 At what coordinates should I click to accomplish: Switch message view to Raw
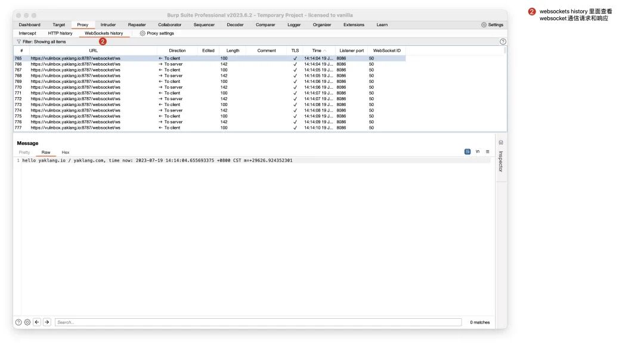coord(46,152)
